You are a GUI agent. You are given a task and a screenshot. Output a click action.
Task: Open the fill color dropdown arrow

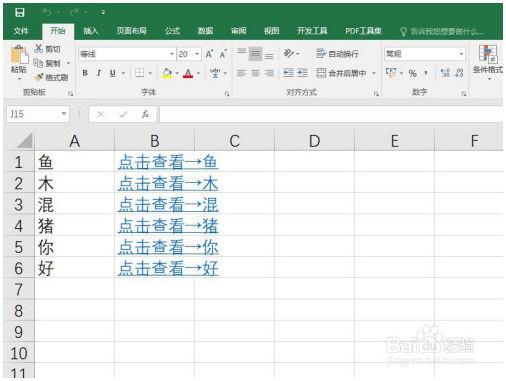point(177,73)
